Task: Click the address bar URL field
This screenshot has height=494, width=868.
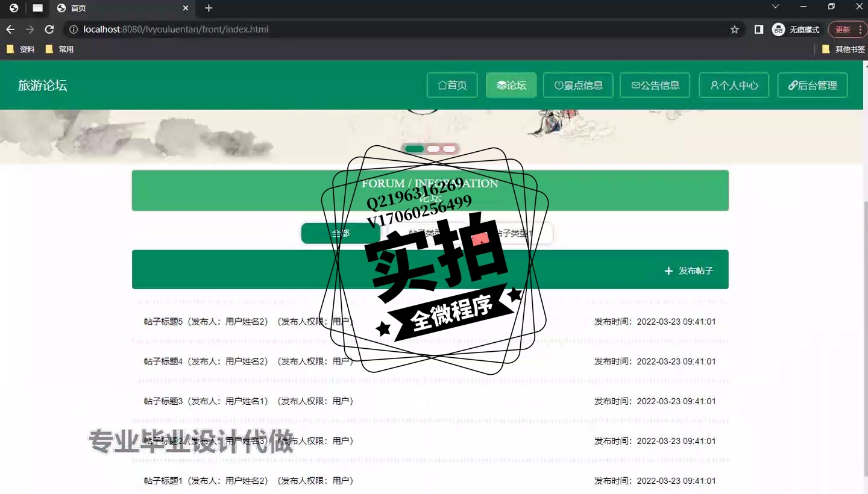Action: pos(398,30)
